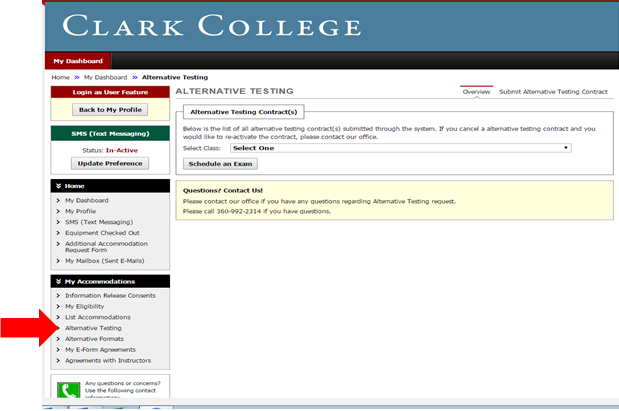Click Schedule an Exam button

220,164
